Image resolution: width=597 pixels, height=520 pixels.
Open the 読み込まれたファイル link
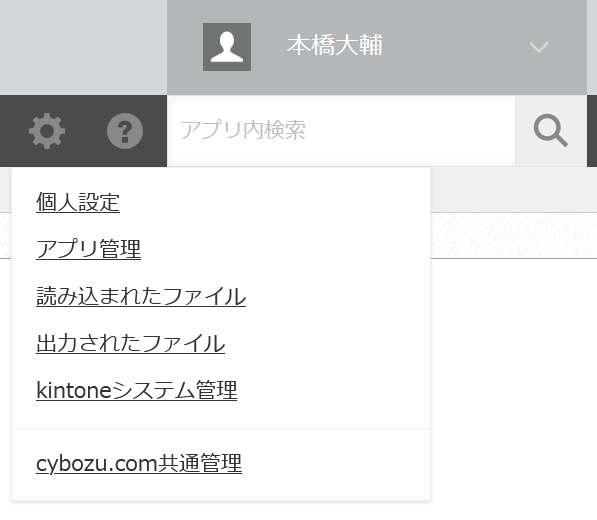(141, 296)
